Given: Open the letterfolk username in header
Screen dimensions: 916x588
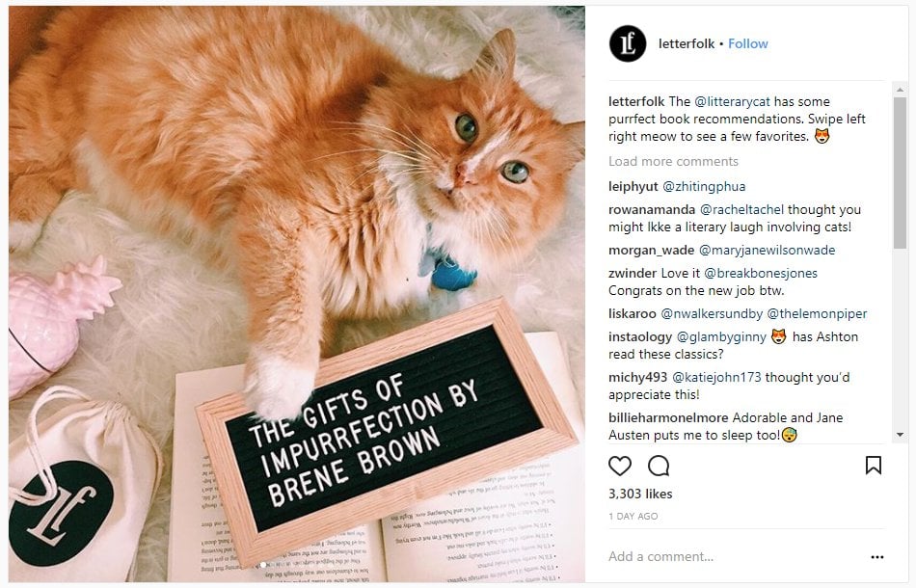Looking at the screenshot, I should [687, 43].
